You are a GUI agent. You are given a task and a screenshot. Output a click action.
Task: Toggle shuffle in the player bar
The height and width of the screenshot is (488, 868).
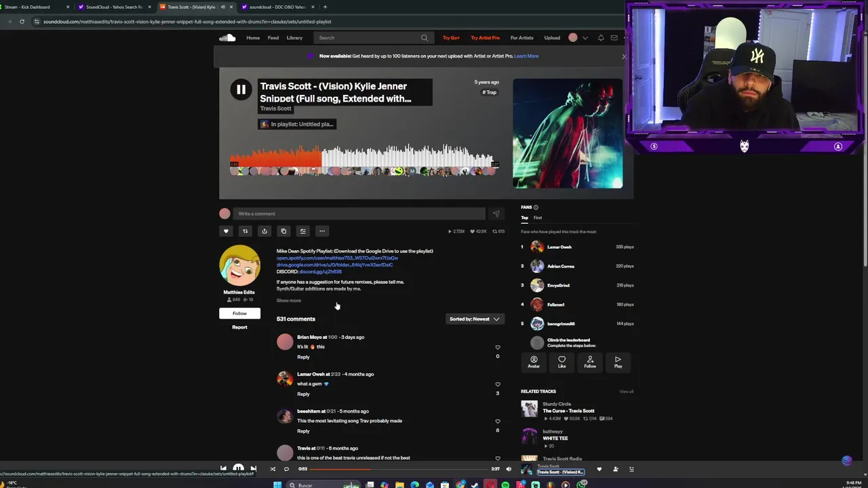273,469
